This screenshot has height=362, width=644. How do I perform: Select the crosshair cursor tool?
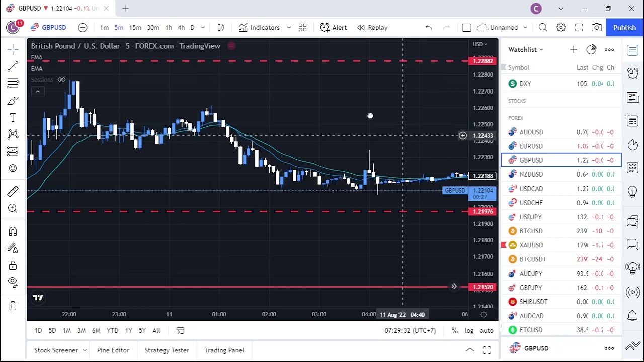click(x=13, y=49)
